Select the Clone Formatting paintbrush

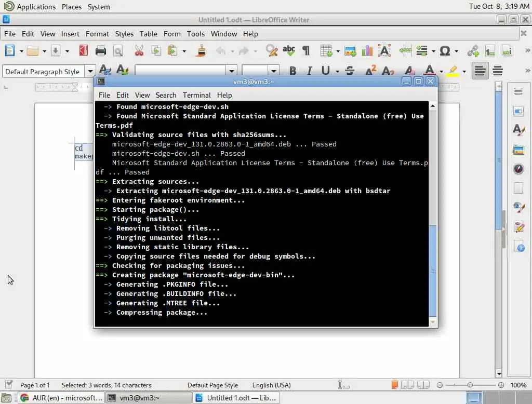click(201, 51)
